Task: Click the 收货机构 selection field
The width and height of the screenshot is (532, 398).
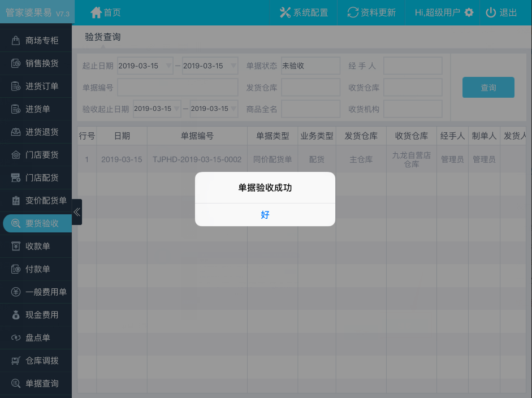Action: click(413, 109)
